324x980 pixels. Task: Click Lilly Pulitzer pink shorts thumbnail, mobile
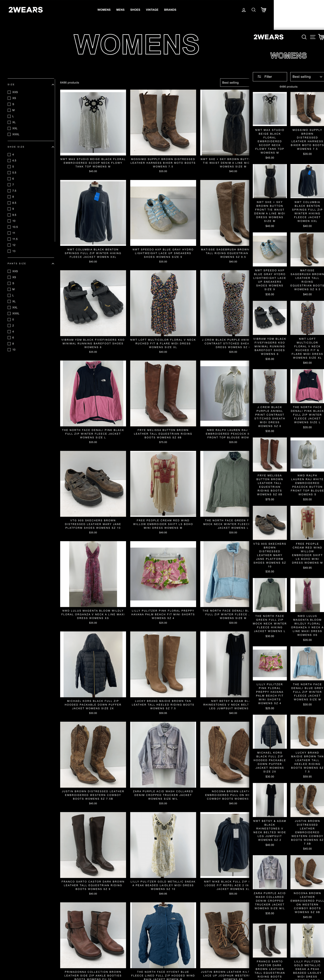(270, 663)
